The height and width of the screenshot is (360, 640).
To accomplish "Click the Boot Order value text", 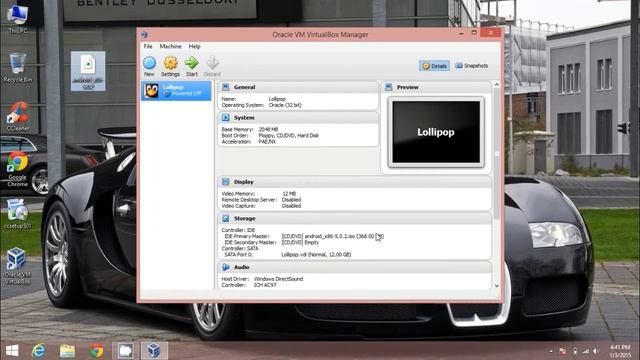I will pyautogui.click(x=289, y=136).
